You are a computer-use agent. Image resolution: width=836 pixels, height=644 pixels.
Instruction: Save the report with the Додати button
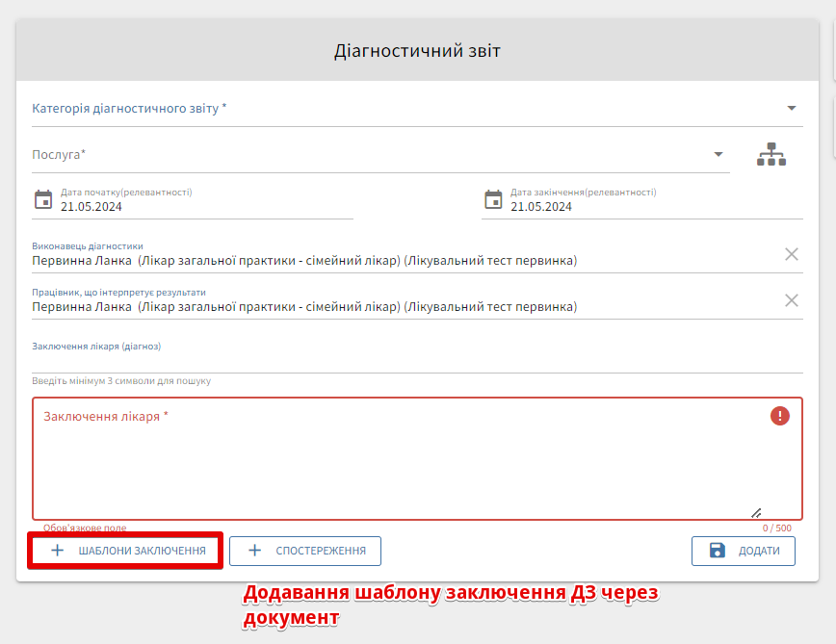point(743,551)
